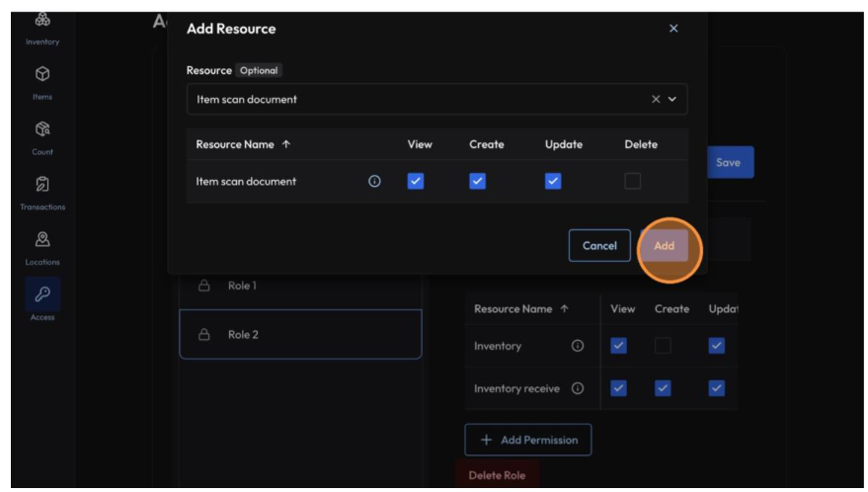Click the Cancel button
This screenshot has width=868, height=492.
pyautogui.click(x=599, y=245)
